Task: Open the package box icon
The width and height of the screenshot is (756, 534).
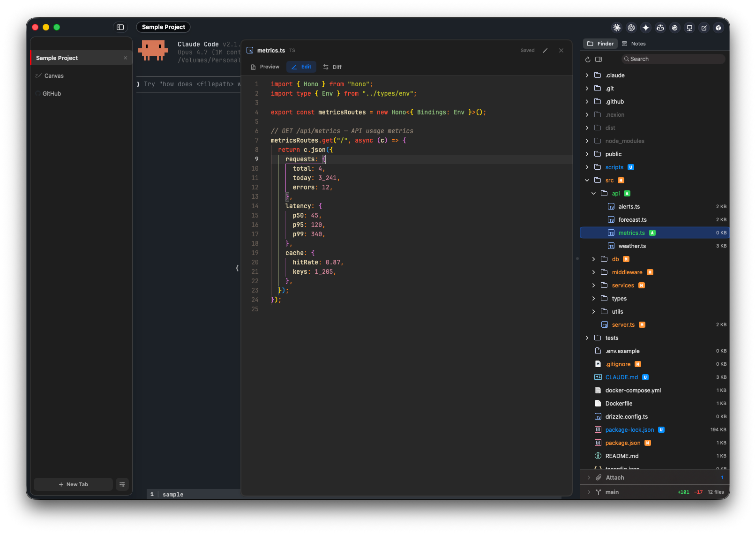Action: click(x=719, y=28)
